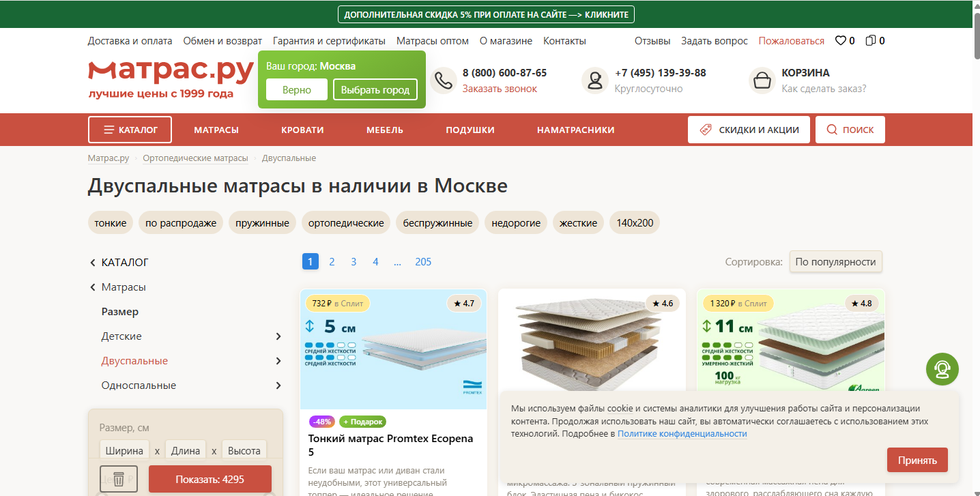Click Выбрать город button
The image size is (980, 496).
tap(375, 89)
